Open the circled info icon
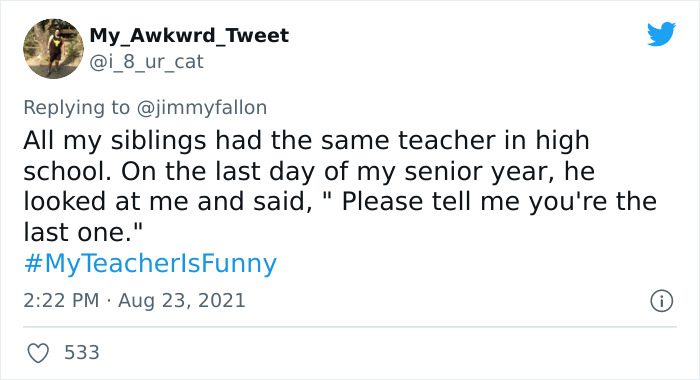This screenshot has height=380, width=700. click(661, 301)
